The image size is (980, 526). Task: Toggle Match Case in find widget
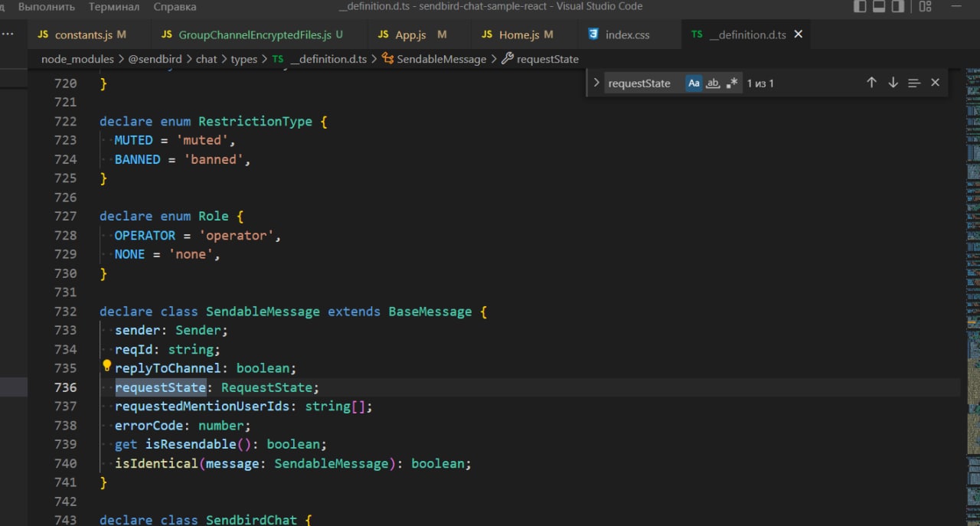point(694,83)
